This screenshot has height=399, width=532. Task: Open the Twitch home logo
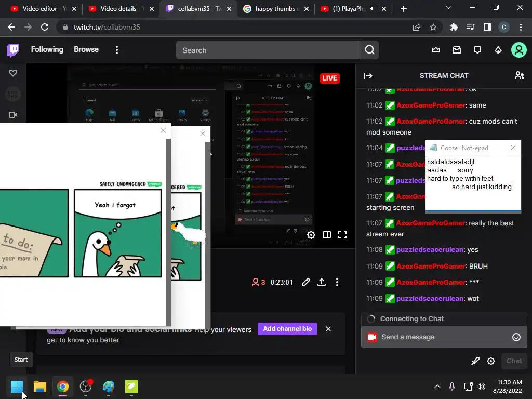coord(13,50)
